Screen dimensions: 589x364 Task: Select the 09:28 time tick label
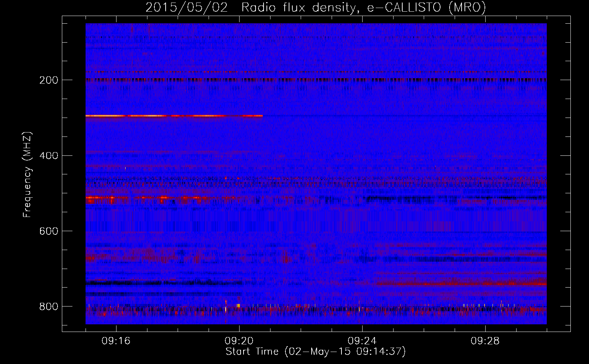tap(485, 341)
